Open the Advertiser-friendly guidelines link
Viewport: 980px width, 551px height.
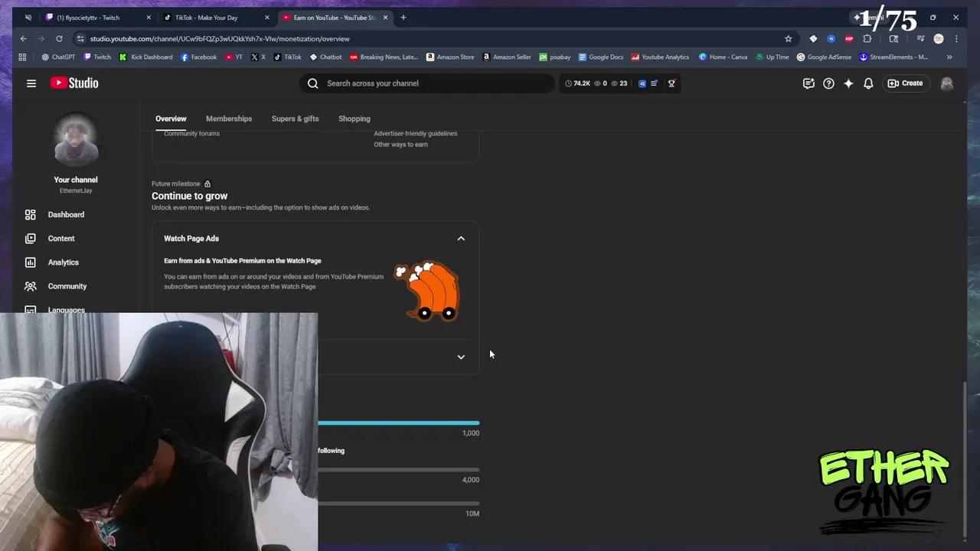click(416, 133)
